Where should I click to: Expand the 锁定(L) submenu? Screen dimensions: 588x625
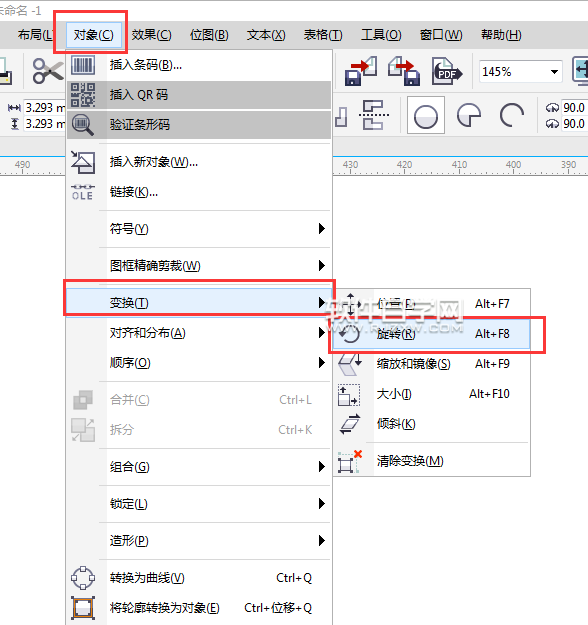pyautogui.click(x=199, y=504)
